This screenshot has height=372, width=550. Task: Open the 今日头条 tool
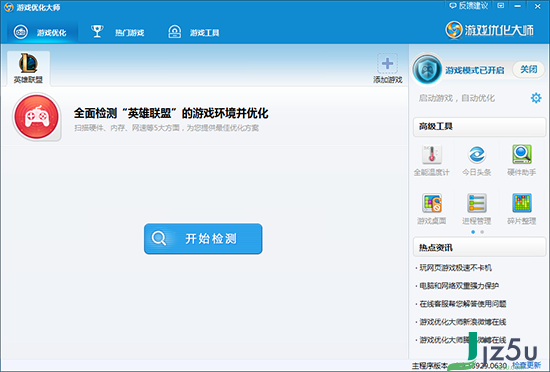[x=477, y=160]
